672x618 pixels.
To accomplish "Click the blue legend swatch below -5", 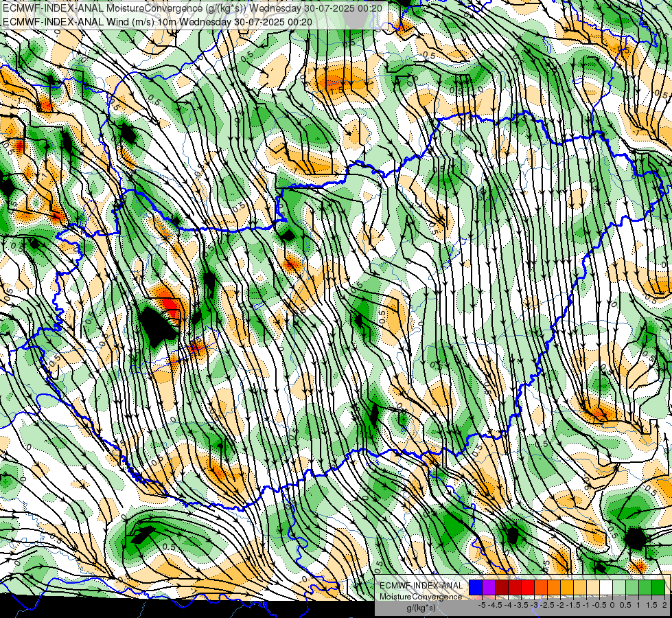I will tap(476, 587).
